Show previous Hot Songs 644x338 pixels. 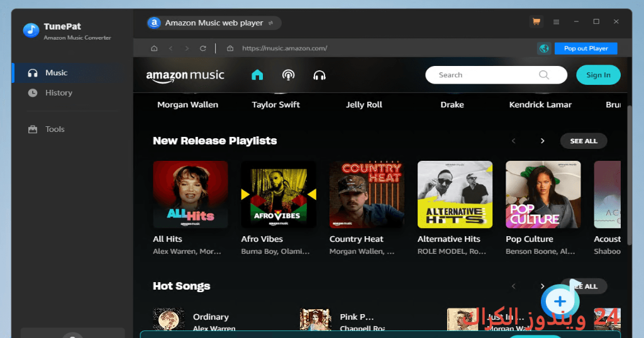click(x=513, y=286)
